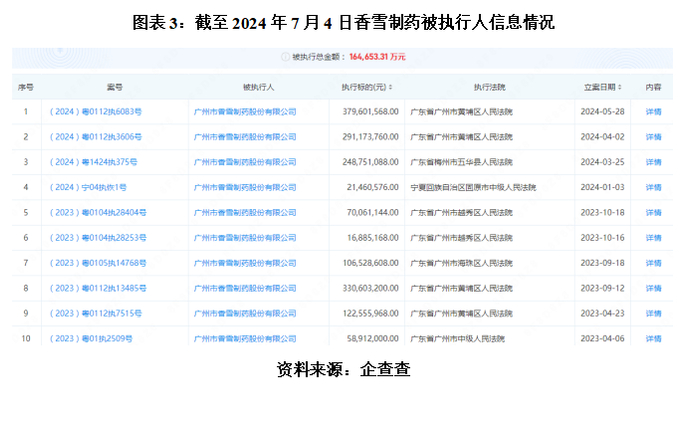Click the 案号 column header
700x424 pixels.
[x=115, y=87]
